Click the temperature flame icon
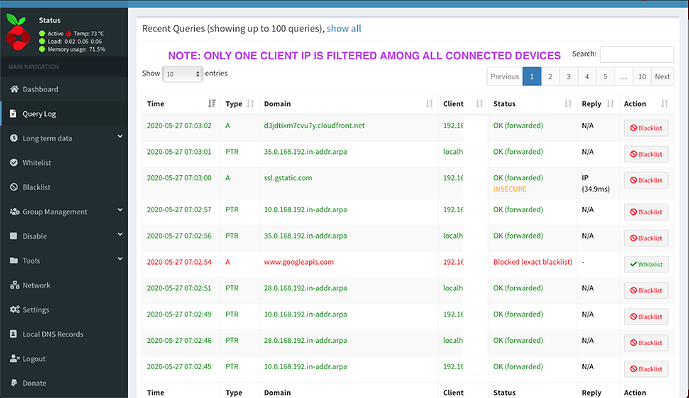The image size is (689, 398). [x=68, y=33]
